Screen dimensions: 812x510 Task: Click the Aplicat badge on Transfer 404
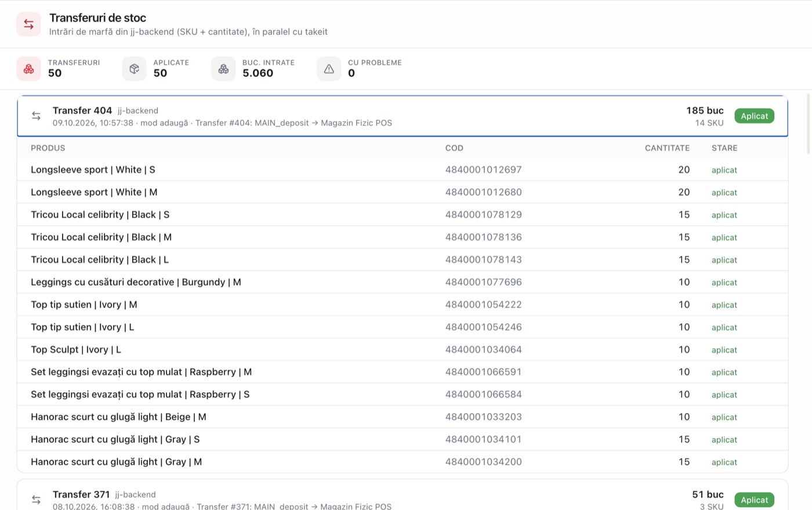tap(754, 116)
